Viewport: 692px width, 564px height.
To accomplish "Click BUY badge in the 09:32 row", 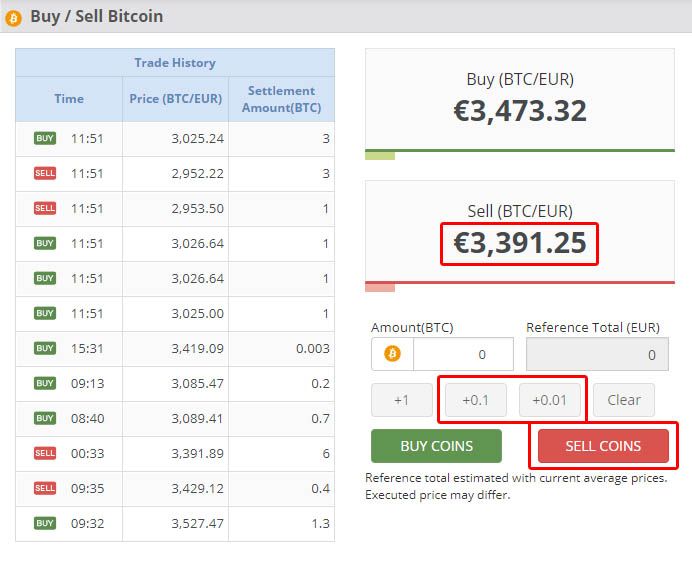I will (x=45, y=523).
